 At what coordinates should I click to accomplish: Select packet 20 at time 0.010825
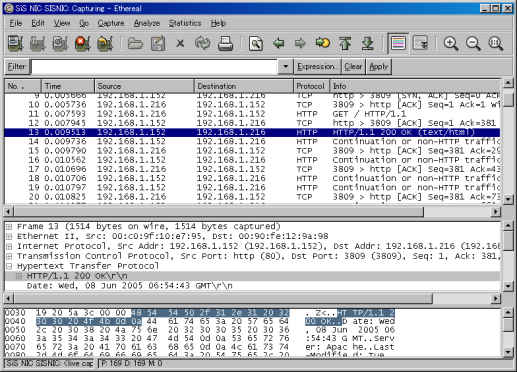pyautogui.click(x=252, y=197)
